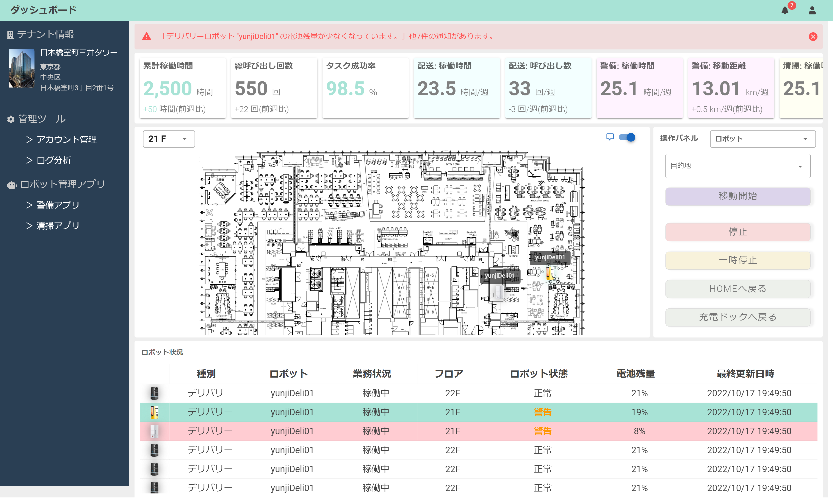The width and height of the screenshot is (833, 504).
Task: Click the warning triangle alert icon
Action: [146, 36]
